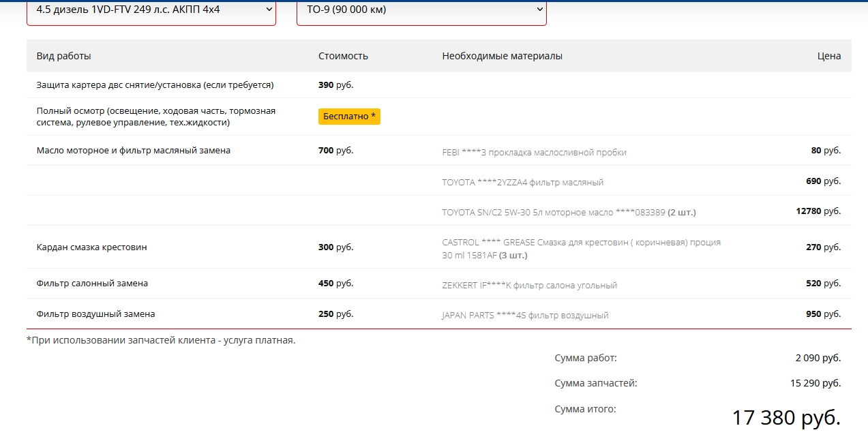Click the 950 руб. price
This screenshot has height=441, width=868.
pyautogui.click(x=824, y=314)
